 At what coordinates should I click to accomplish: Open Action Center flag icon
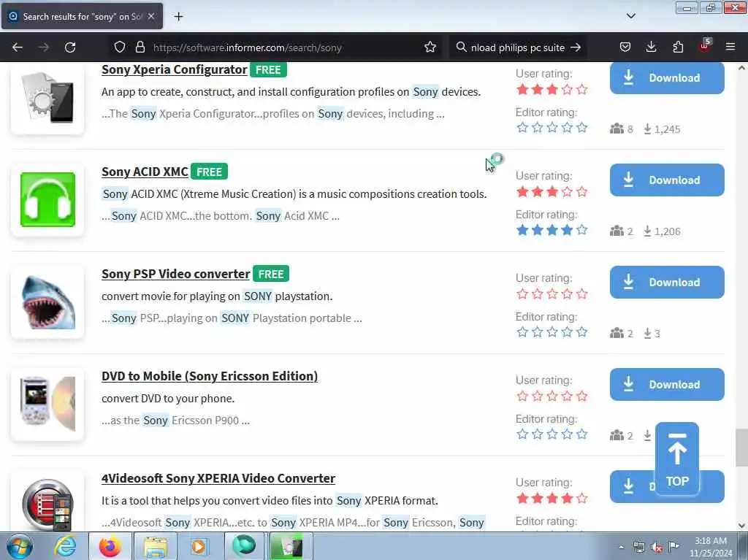click(x=673, y=547)
